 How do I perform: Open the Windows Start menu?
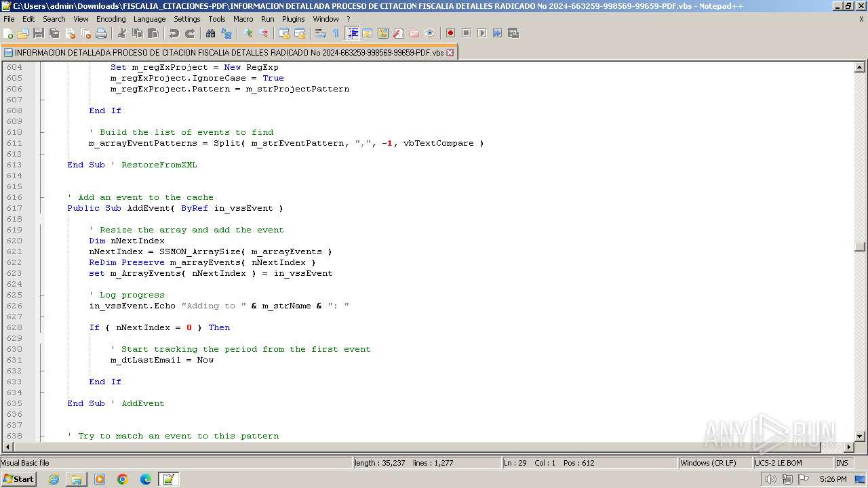[18, 479]
